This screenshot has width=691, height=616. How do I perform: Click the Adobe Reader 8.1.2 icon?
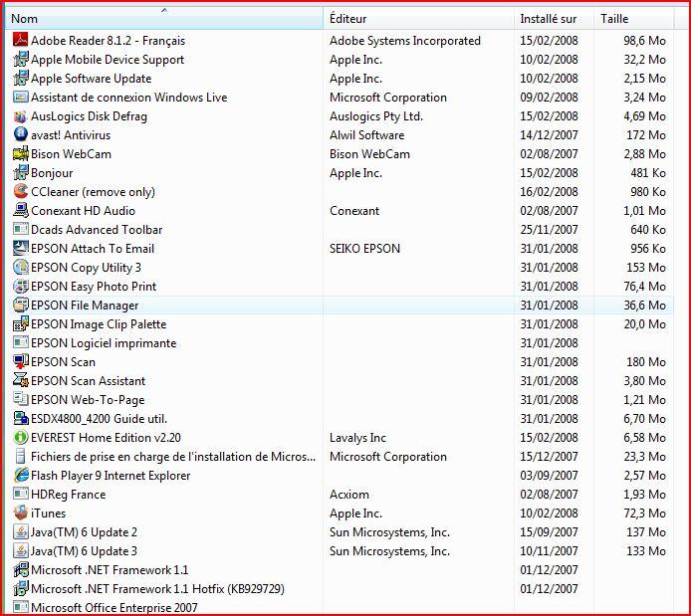point(20,40)
